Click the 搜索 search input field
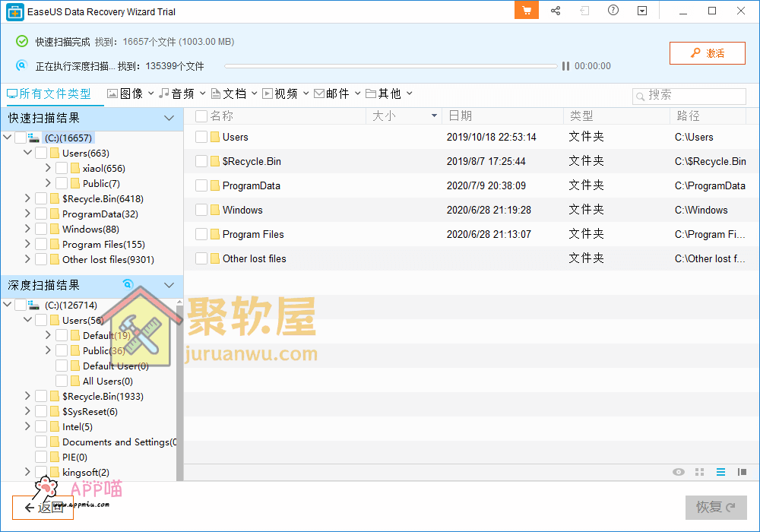This screenshot has width=760, height=532. pos(688,96)
